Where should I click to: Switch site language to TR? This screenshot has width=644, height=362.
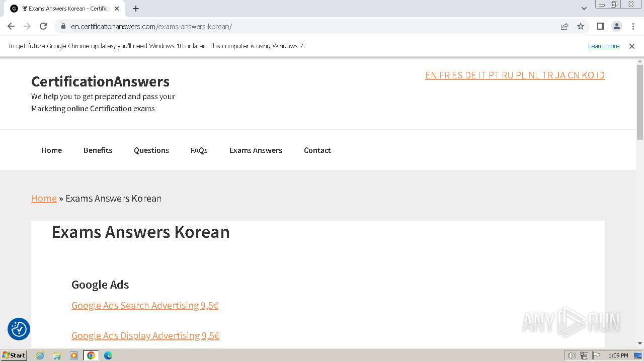coord(547,75)
